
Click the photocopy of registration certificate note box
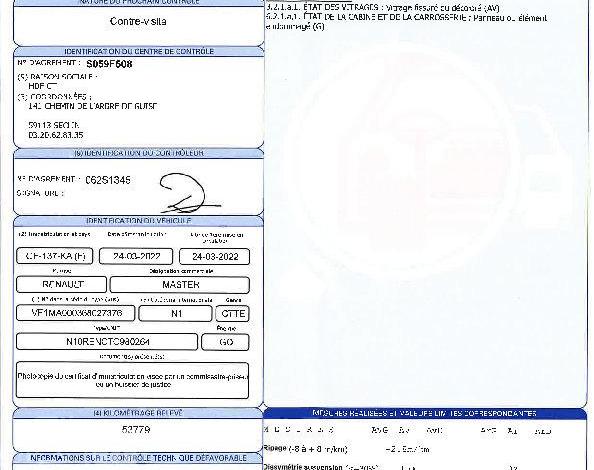pyautogui.click(x=133, y=380)
